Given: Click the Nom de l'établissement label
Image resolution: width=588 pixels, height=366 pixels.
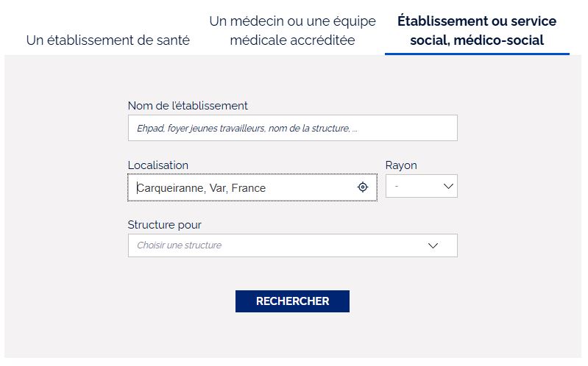Looking at the screenshot, I should pyautogui.click(x=188, y=106).
